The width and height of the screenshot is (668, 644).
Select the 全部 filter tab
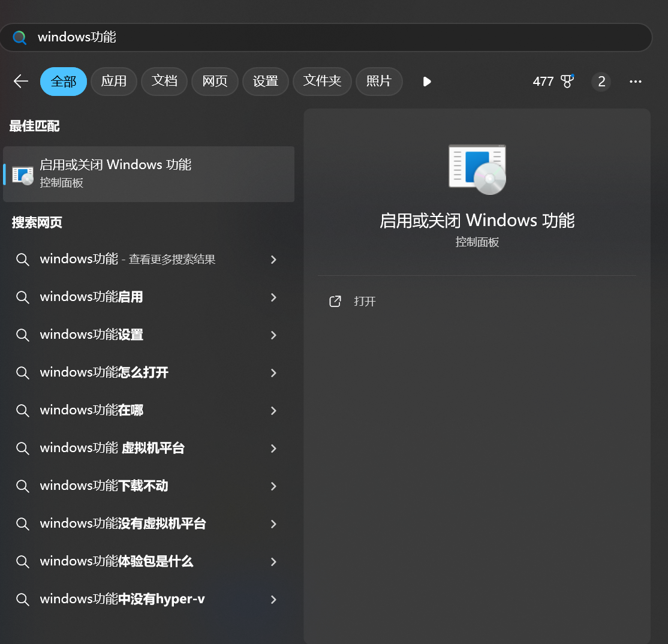click(x=64, y=81)
